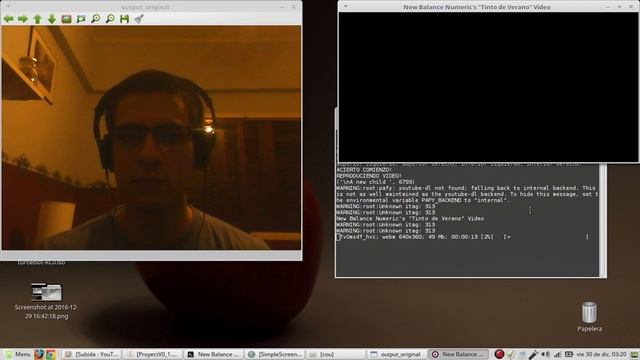Select 'REPRODUCIENDO VIDEO!' line in terminal
The image size is (640, 360).
point(369,176)
